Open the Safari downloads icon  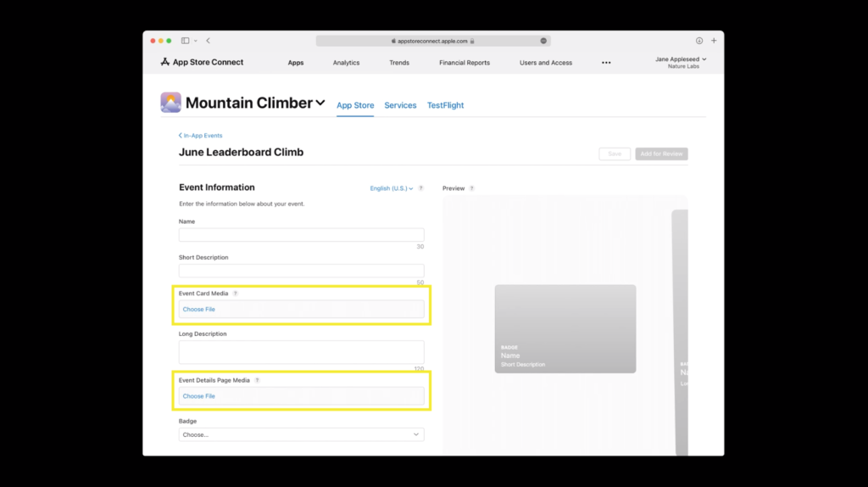(699, 41)
